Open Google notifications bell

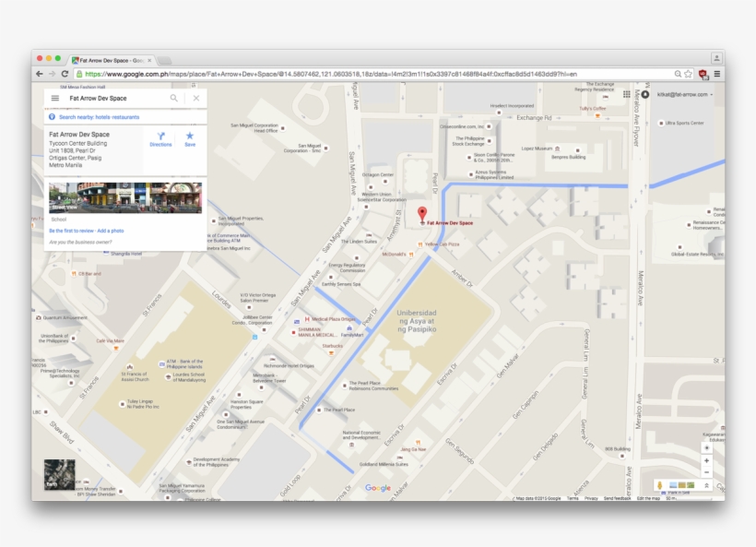[644, 94]
